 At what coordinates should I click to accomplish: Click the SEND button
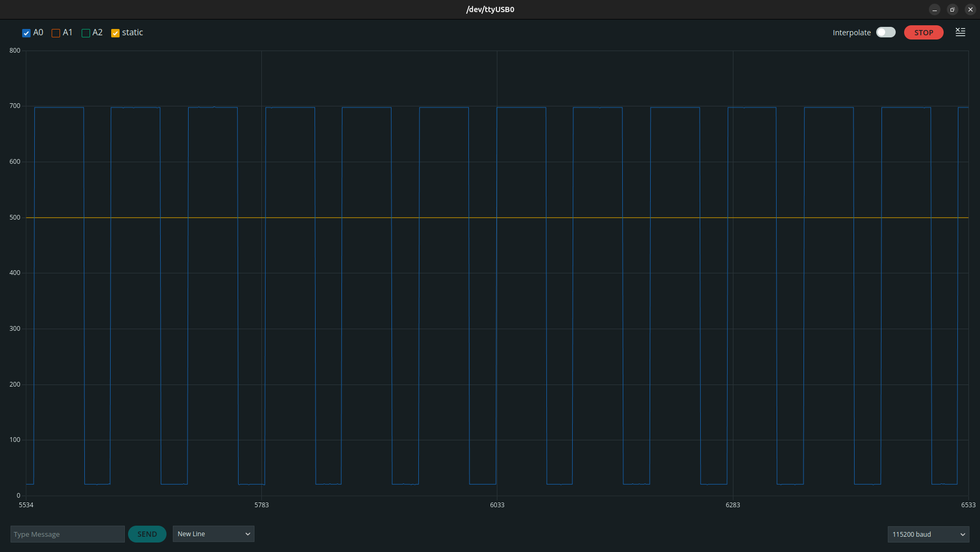pos(147,534)
